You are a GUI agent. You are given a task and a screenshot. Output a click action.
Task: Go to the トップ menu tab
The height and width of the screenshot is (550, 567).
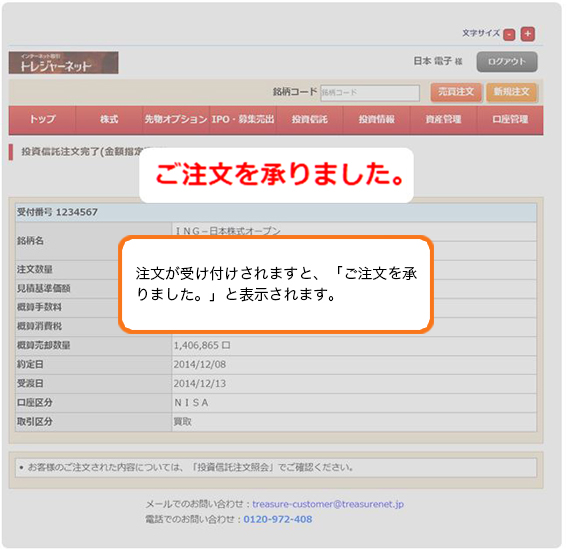click(42, 120)
